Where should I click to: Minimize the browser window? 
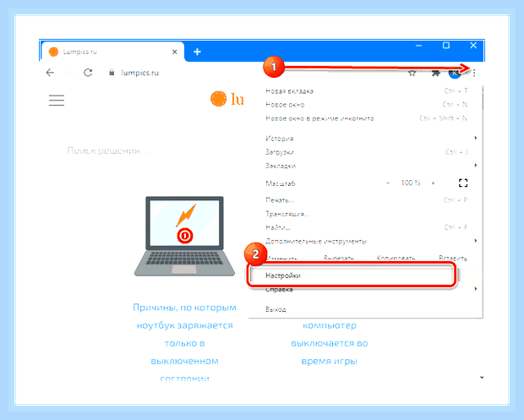pos(418,46)
